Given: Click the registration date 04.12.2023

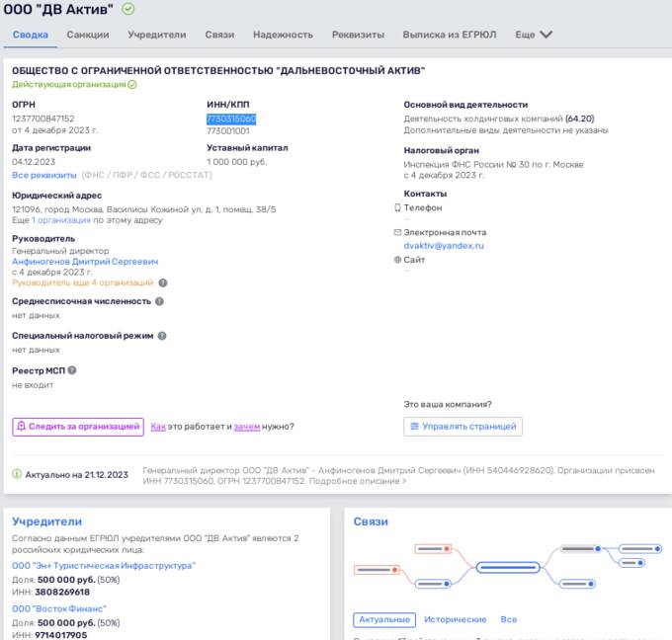Looking at the screenshot, I should pyautogui.click(x=34, y=162).
